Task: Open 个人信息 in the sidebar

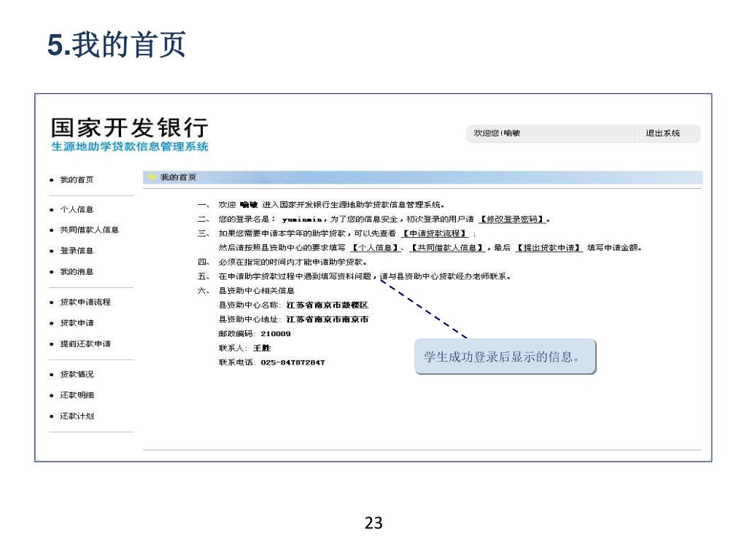Action: tap(77, 209)
